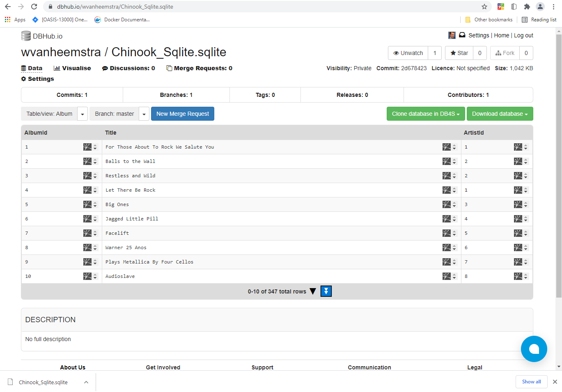Click the dark icon beside Jagged Little Pill title

pyautogui.click(x=447, y=219)
